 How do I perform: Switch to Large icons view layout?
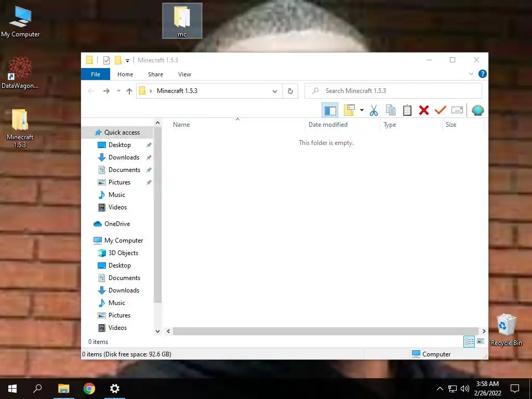(481, 342)
